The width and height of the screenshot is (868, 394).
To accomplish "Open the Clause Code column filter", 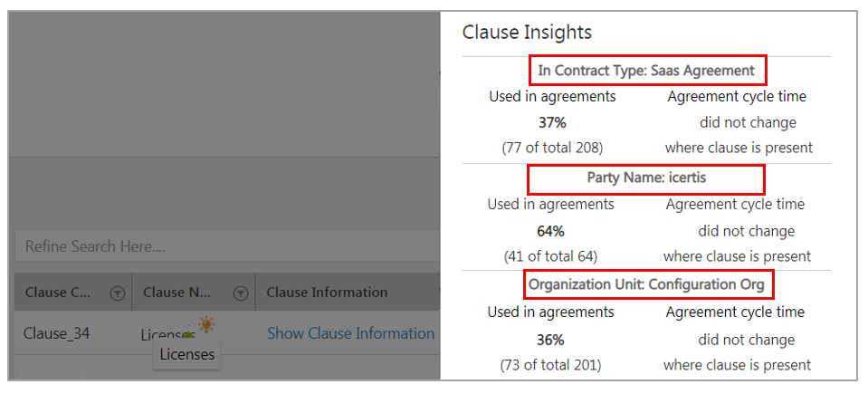I will coord(117,293).
